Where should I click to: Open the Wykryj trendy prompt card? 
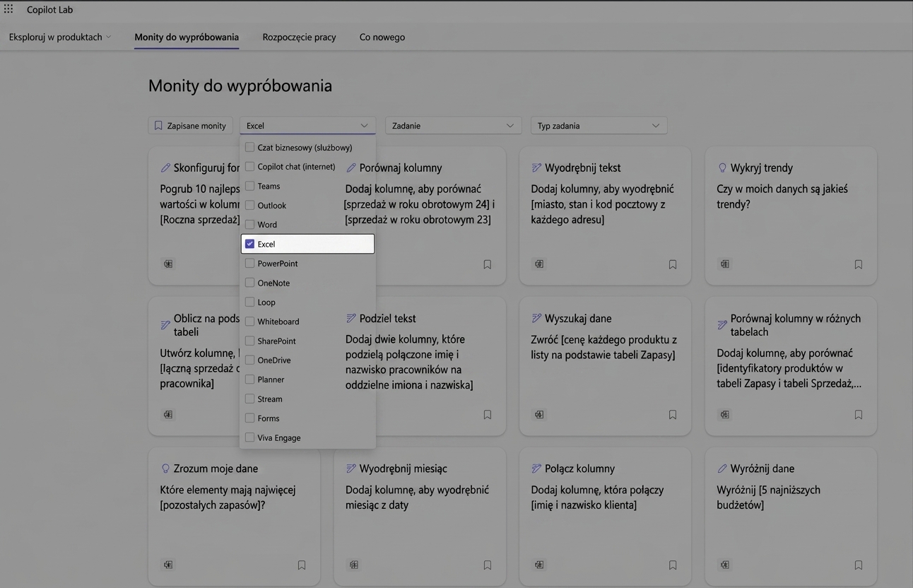[791, 216]
